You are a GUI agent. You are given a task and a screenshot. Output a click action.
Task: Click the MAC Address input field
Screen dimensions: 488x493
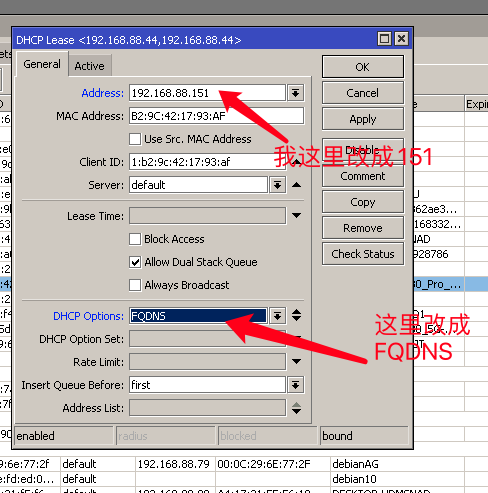coord(216,116)
